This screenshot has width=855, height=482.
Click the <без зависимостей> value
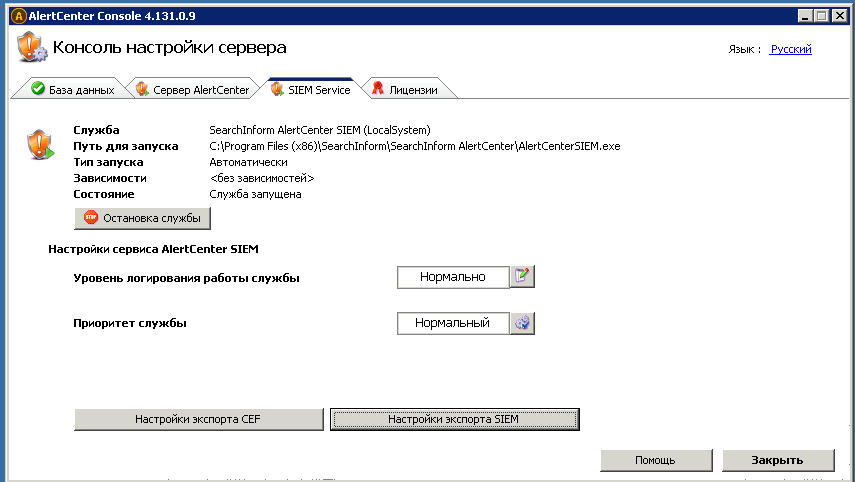pos(262,178)
